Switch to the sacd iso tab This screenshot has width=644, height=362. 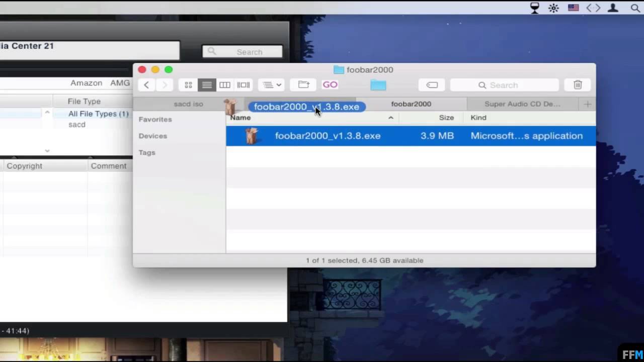point(188,104)
